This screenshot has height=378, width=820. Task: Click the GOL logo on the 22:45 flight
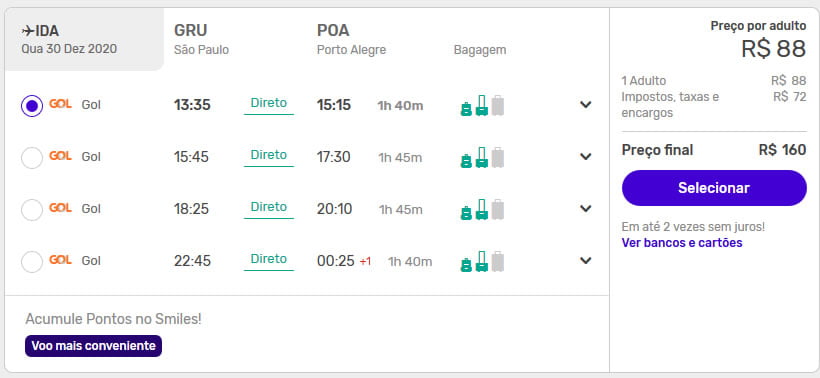point(60,260)
